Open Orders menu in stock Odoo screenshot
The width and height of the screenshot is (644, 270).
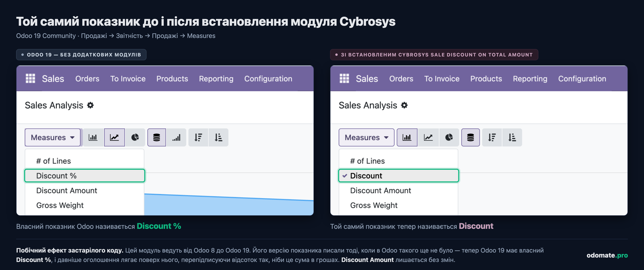coord(87,79)
